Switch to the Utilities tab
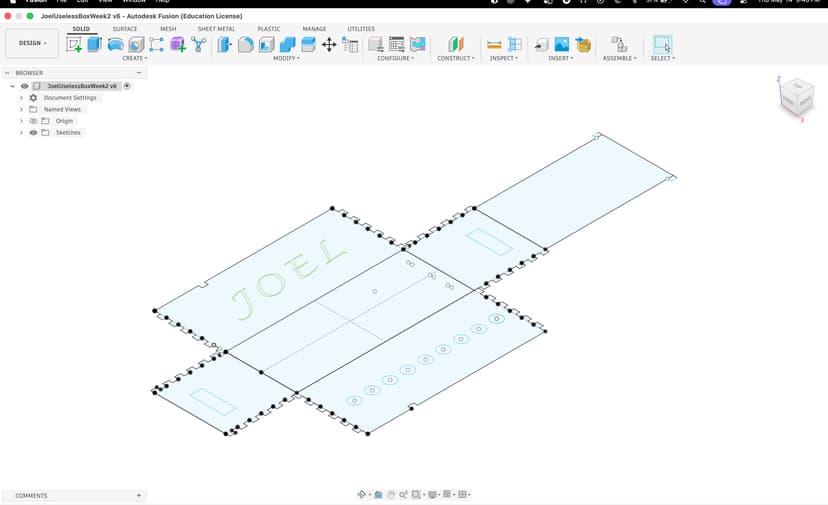This screenshot has width=828, height=505. click(361, 29)
